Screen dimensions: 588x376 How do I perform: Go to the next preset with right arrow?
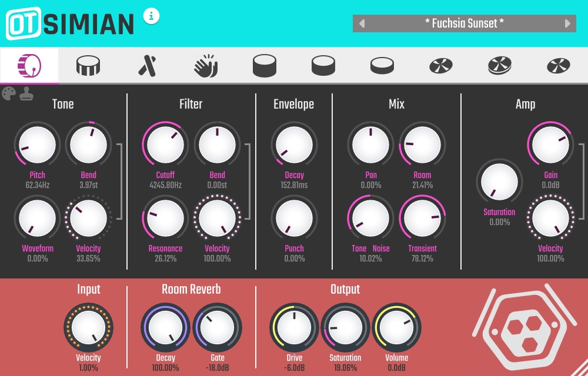tap(567, 23)
